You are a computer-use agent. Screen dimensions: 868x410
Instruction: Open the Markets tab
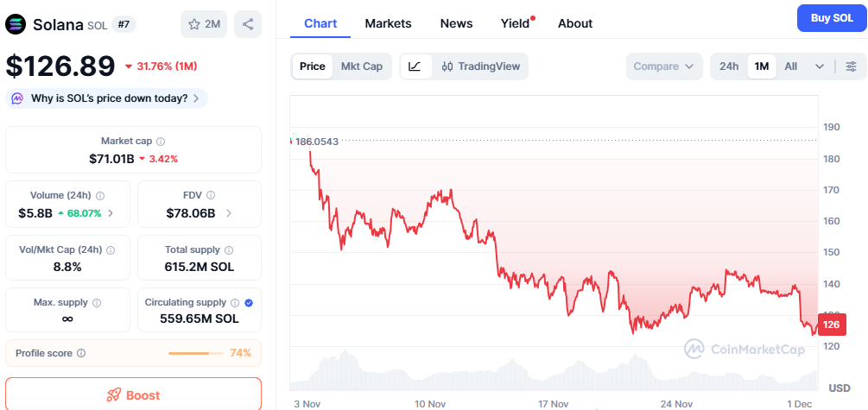(x=388, y=23)
